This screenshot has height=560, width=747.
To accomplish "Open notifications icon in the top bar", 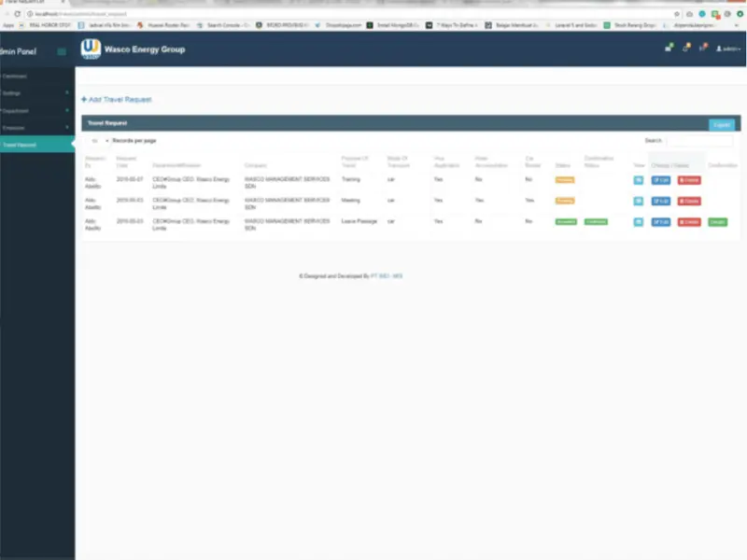I will 688,49.
